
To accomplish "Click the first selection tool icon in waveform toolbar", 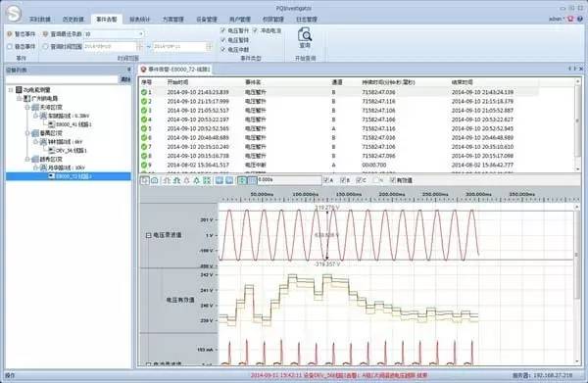I will pos(145,180).
